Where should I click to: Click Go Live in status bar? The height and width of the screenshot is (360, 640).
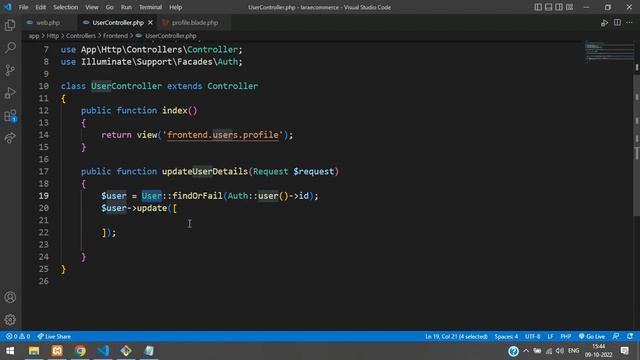pyautogui.click(x=592, y=336)
